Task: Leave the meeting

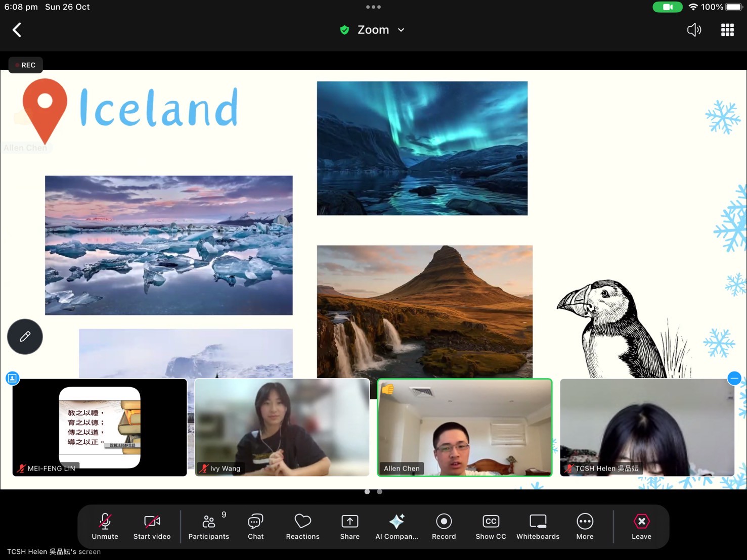Action: 641,526
